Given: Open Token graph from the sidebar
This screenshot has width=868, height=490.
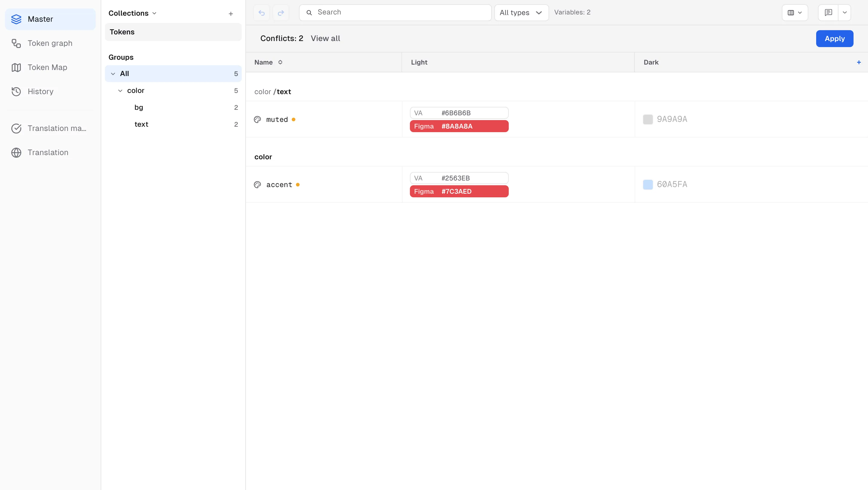Looking at the screenshot, I should (50, 43).
